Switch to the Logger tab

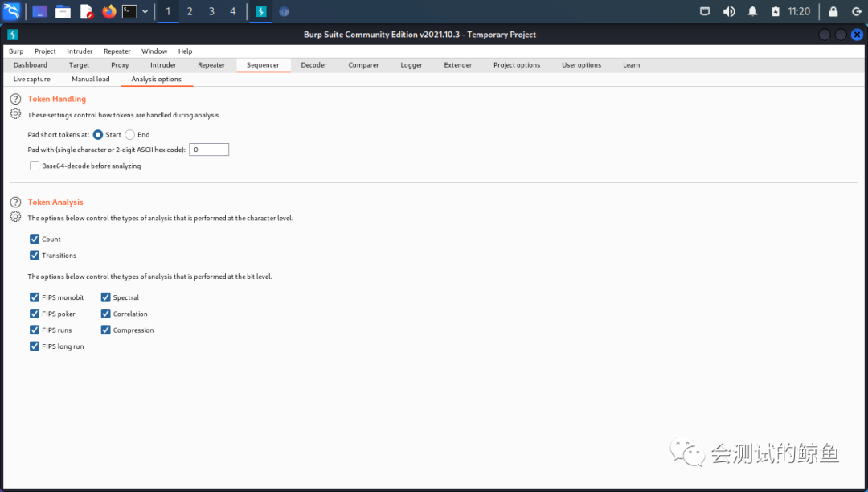[x=411, y=65]
